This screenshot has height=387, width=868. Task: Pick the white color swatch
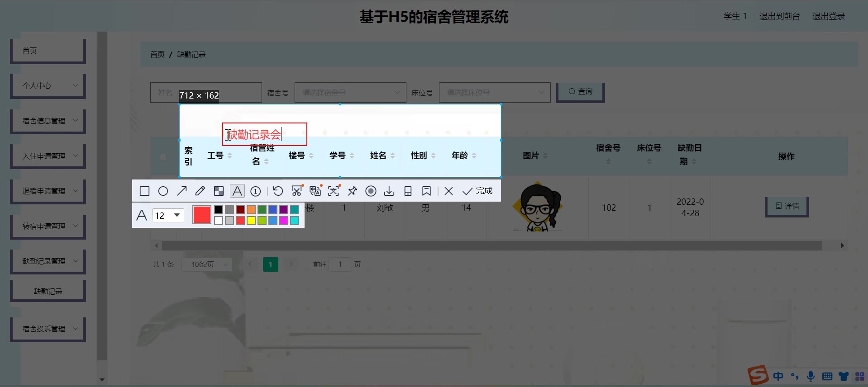[x=219, y=221]
